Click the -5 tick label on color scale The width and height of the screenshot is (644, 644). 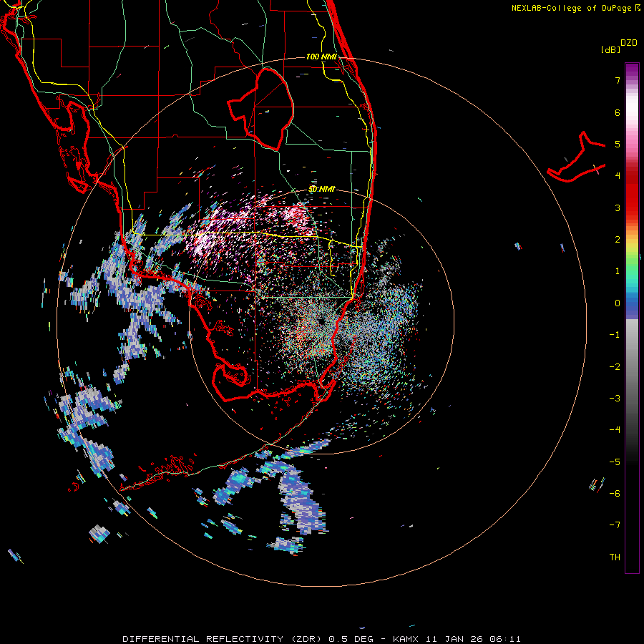click(x=615, y=462)
